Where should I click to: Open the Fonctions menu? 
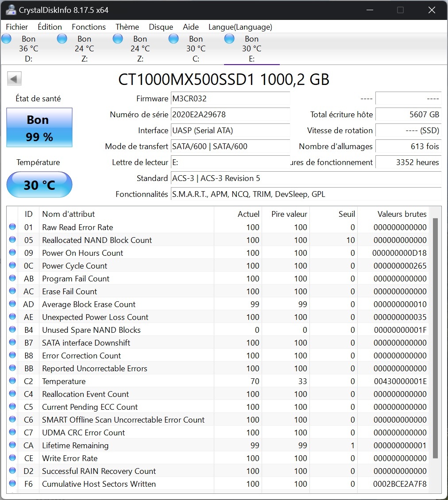tap(89, 27)
